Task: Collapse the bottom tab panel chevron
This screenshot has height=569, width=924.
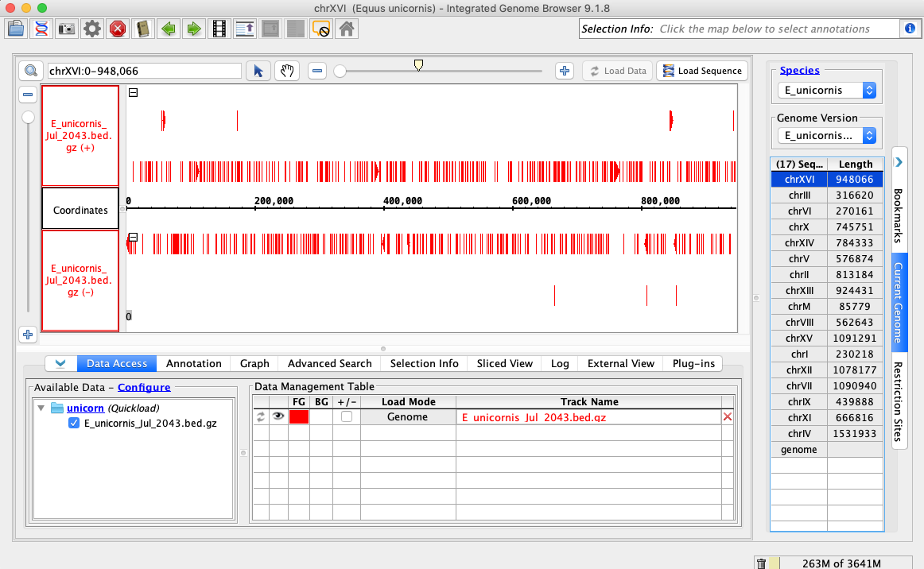Action: pos(60,363)
